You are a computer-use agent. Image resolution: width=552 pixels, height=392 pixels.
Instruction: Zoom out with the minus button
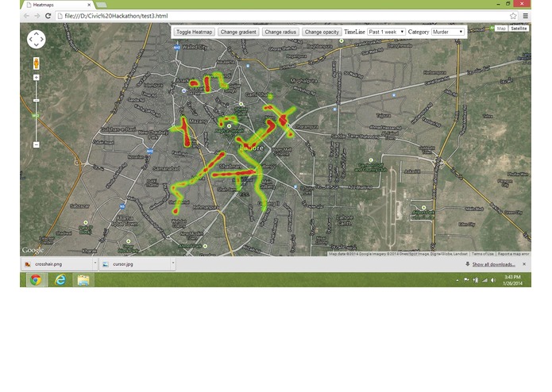click(x=37, y=144)
